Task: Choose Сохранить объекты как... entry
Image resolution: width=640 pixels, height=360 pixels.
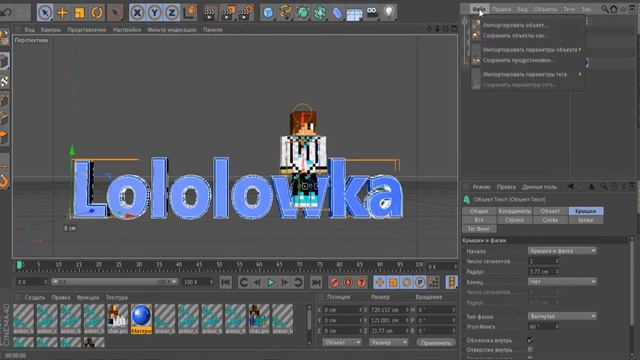Action: click(x=515, y=36)
